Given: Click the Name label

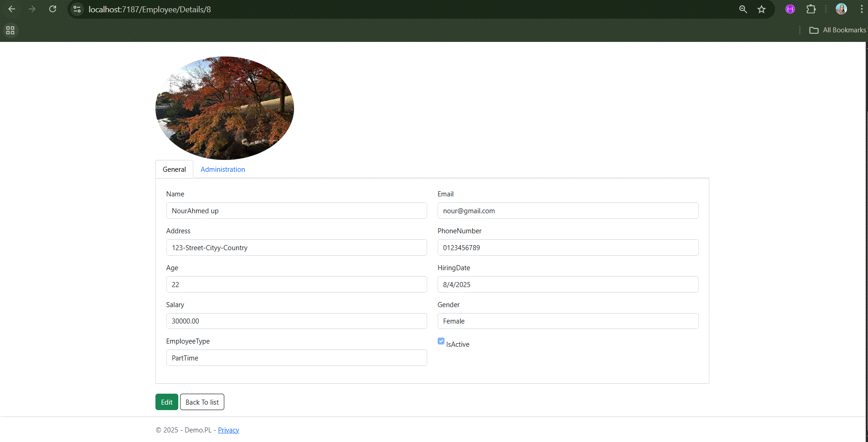Looking at the screenshot, I should pos(175,194).
